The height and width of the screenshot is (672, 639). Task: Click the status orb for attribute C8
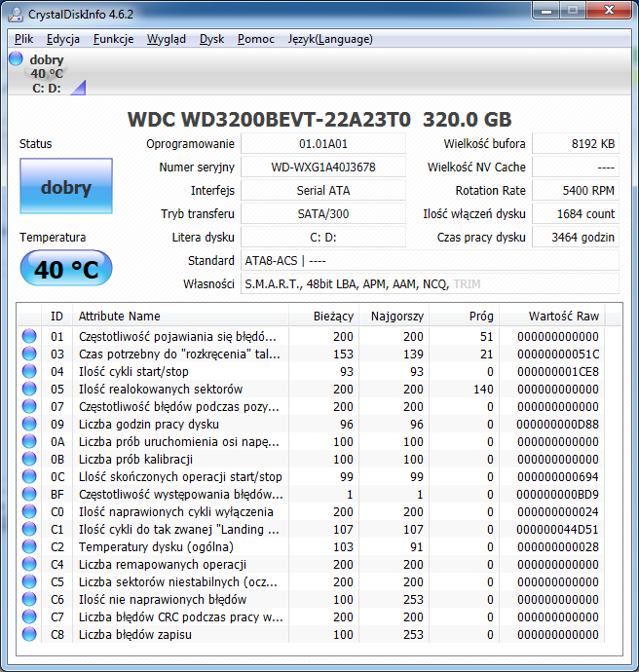pos(29,635)
